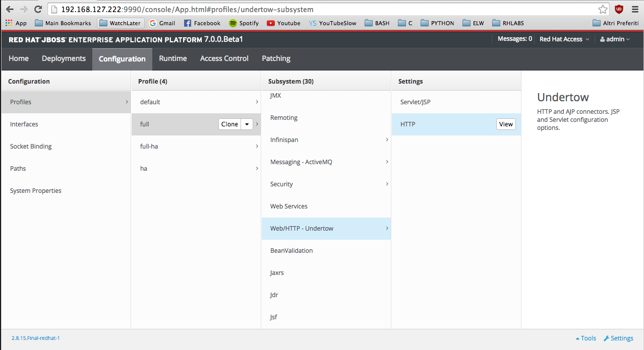This screenshot has width=644, height=350.
Task: Go back using browser back arrow
Action: click(x=10, y=9)
